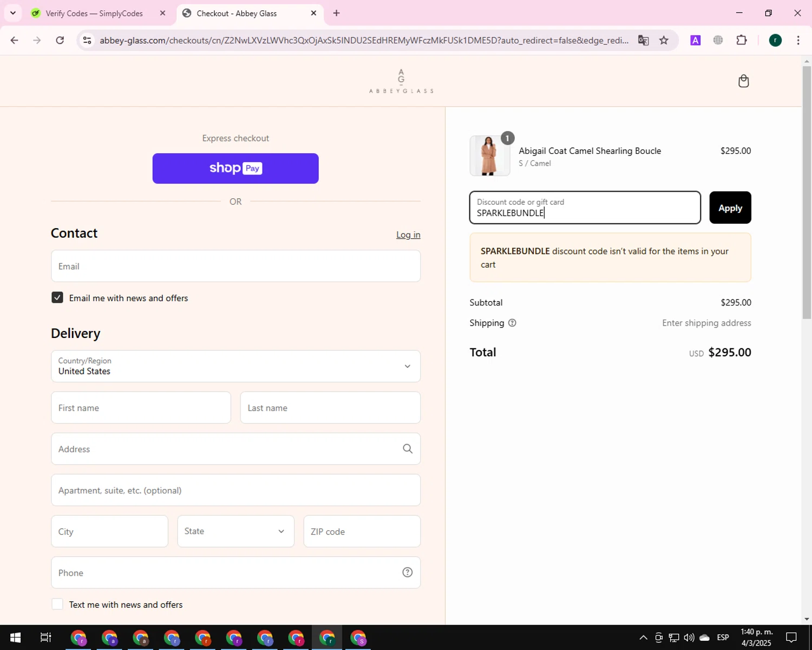Click the clock and date in taskbar
812x650 pixels.
click(x=756, y=638)
